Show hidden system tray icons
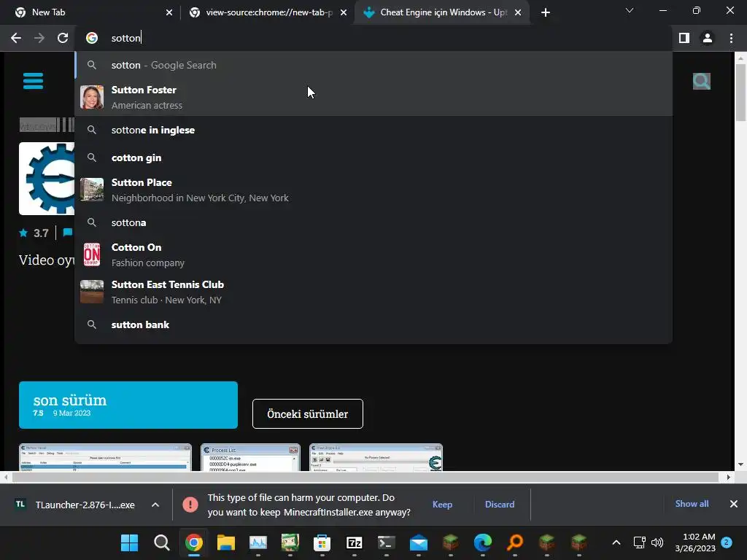The image size is (747, 560). pos(616,542)
